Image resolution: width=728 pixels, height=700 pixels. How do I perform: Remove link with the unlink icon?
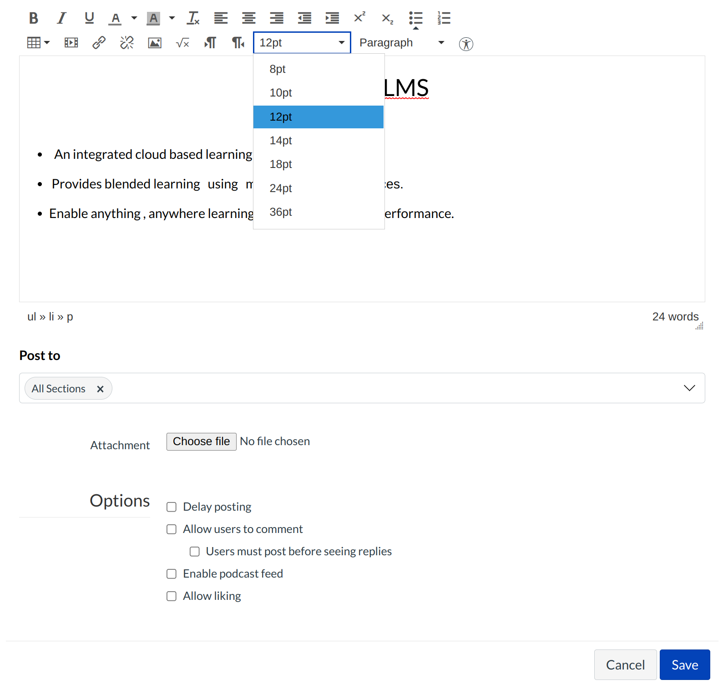pos(126,43)
